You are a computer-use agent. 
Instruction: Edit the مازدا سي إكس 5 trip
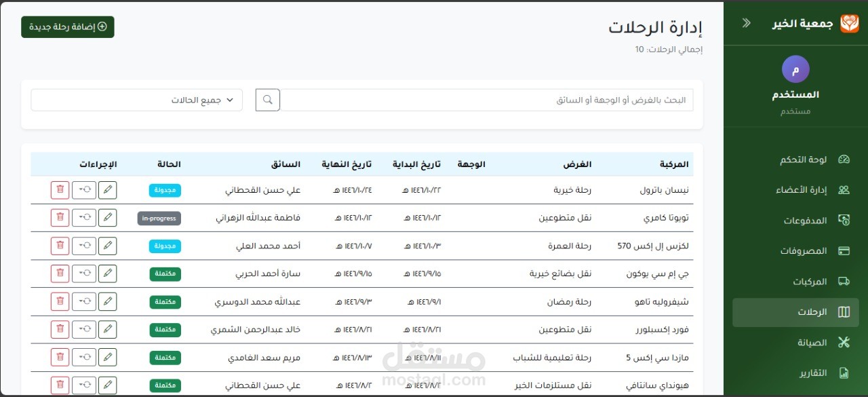pyautogui.click(x=107, y=357)
